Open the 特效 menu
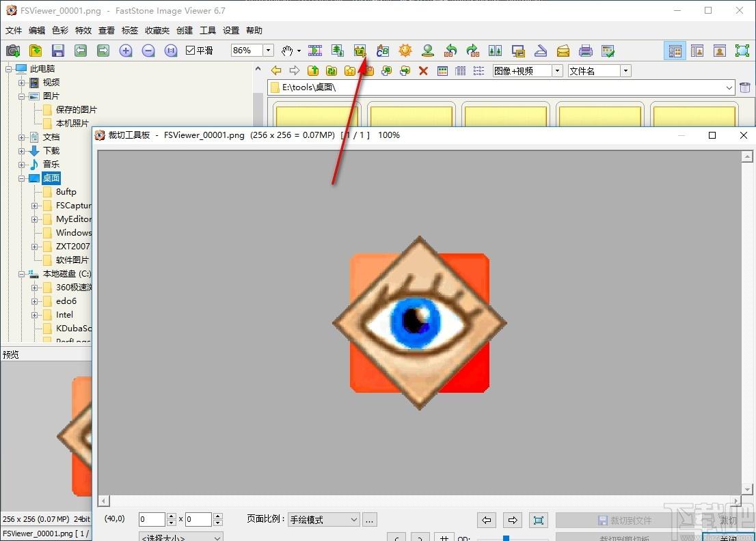The image size is (756, 541). click(83, 30)
